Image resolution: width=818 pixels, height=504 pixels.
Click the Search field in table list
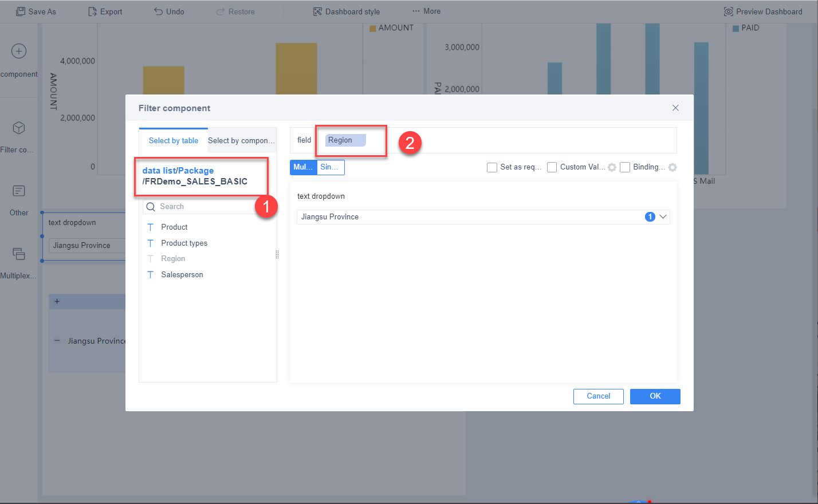tap(207, 207)
